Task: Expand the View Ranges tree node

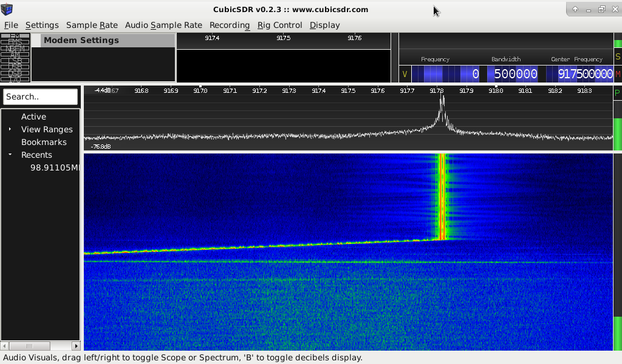Action: [x=10, y=129]
